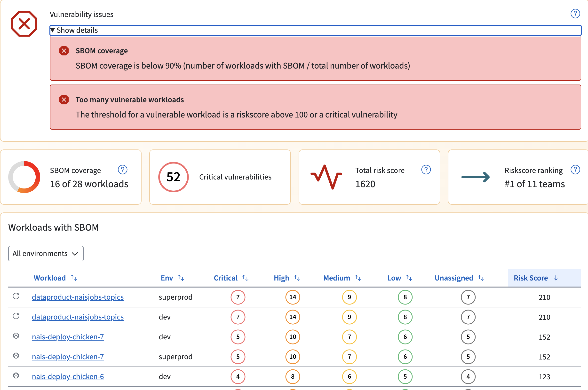Image resolution: width=588 pixels, height=390 pixels.
Task: Open help for Riskscore ranking card
Action: click(x=575, y=170)
